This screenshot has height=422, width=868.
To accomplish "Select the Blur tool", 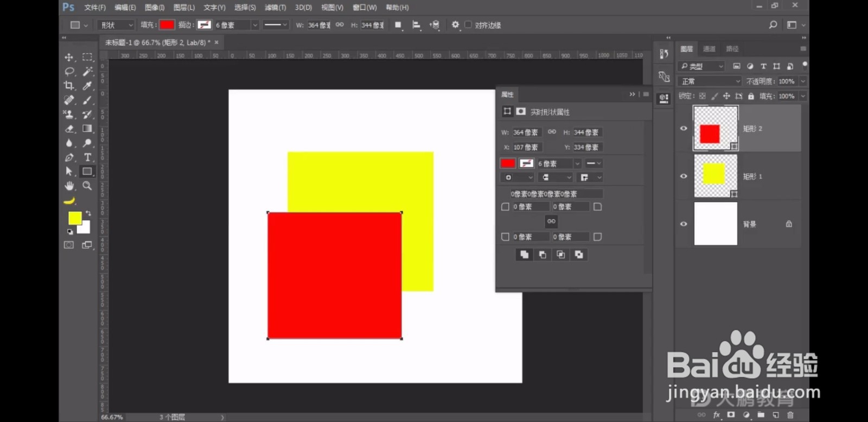I will (69, 143).
